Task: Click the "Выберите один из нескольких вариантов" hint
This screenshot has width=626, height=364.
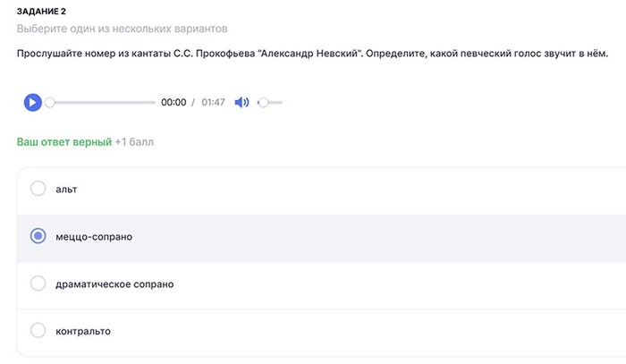Action: 122,30
